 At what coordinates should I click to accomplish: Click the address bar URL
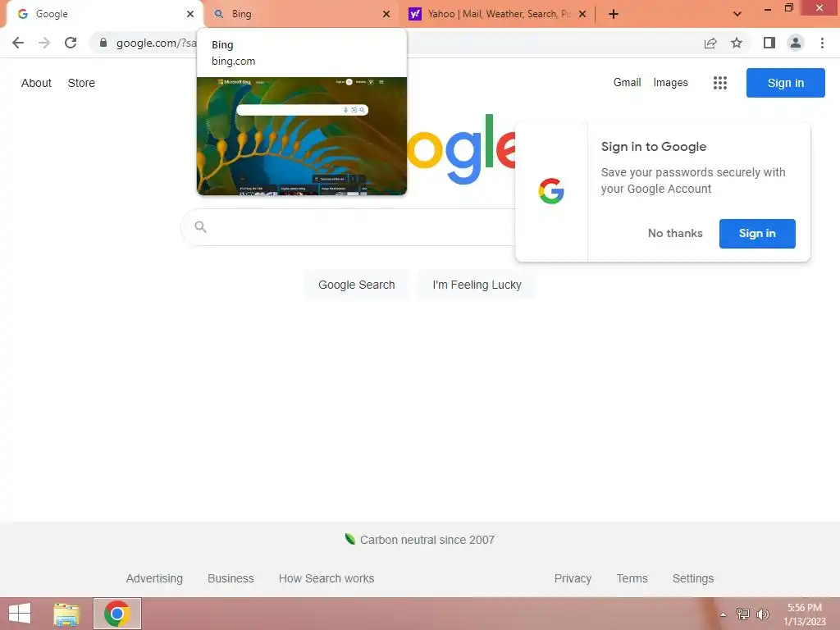pos(156,43)
